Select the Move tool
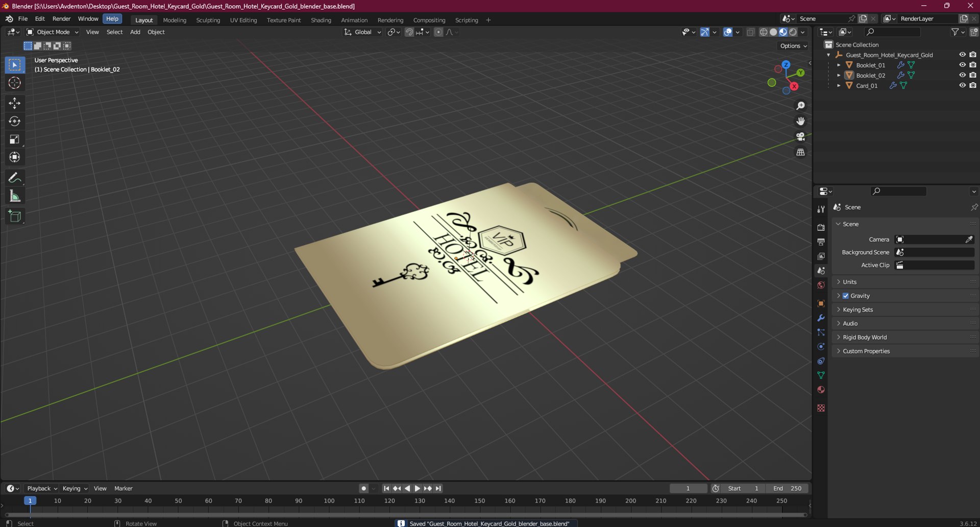980x527 pixels. 14,103
